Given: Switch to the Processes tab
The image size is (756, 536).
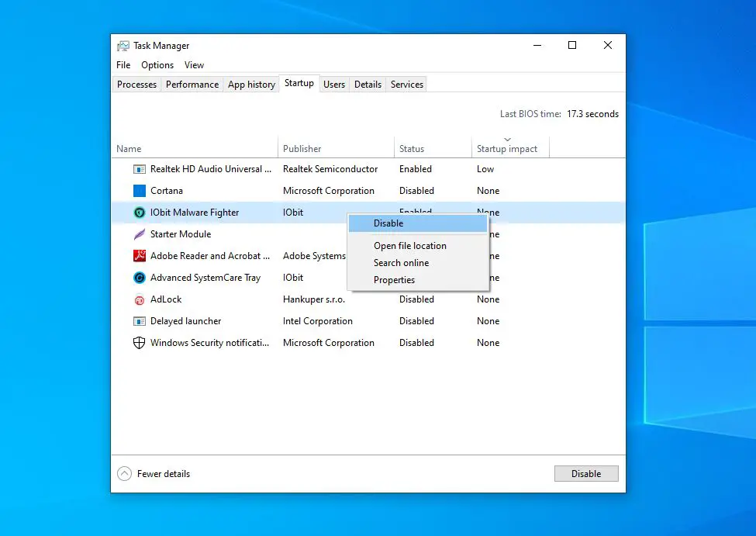Looking at the screenshot, I should pos(136,84).
